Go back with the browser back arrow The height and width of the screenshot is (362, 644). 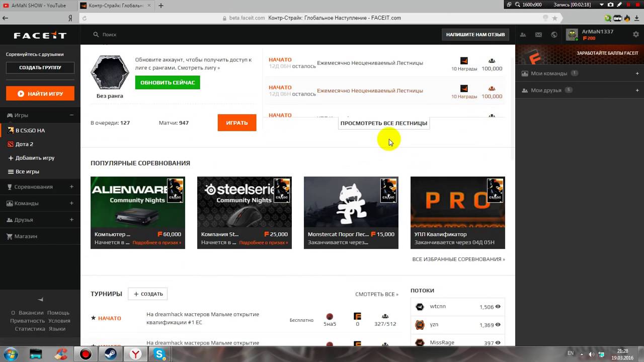(x=6, y=18)
